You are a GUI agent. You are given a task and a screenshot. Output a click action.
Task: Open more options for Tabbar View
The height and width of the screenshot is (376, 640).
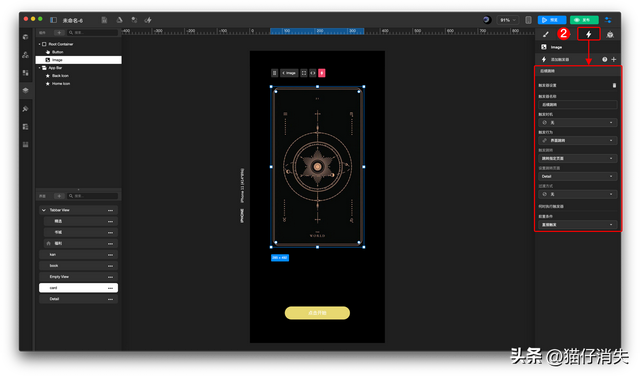pyautogui.click(x=110, y=210)
